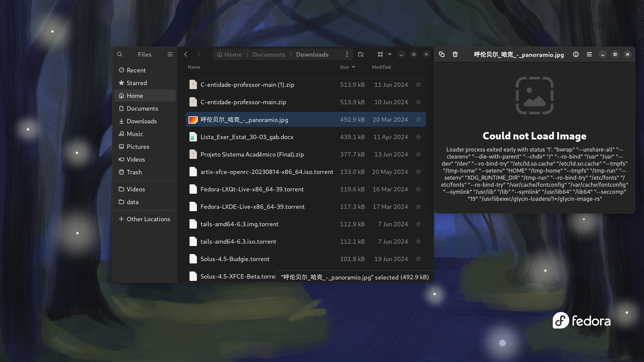The image size is (644, 362).
Task: Click the new folder search icon
Action: [x=361, y=54]
